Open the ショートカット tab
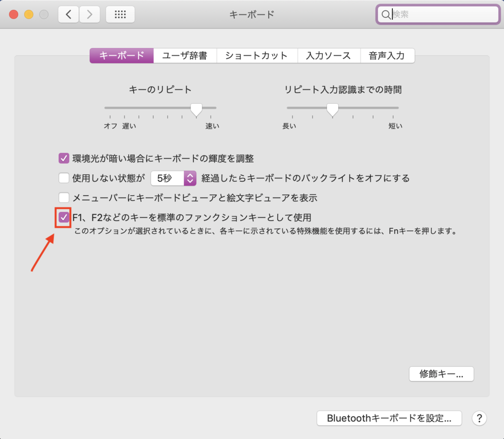 coord(256,56)
